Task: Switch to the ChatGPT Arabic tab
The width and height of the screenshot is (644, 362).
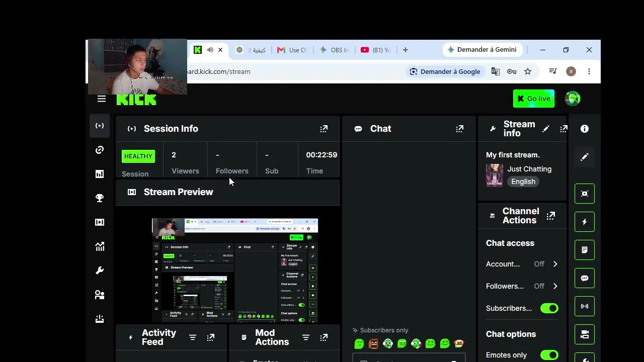Action: pyautogui.click(x=251, y=50)
